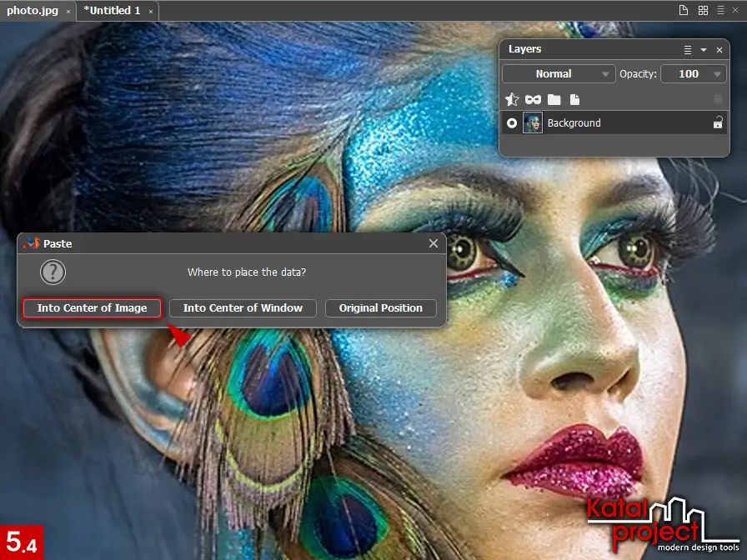Image resolution: width=747 pixels, height=560 pixels.
Task: Choose Into Center of Image
Action: 92,308
